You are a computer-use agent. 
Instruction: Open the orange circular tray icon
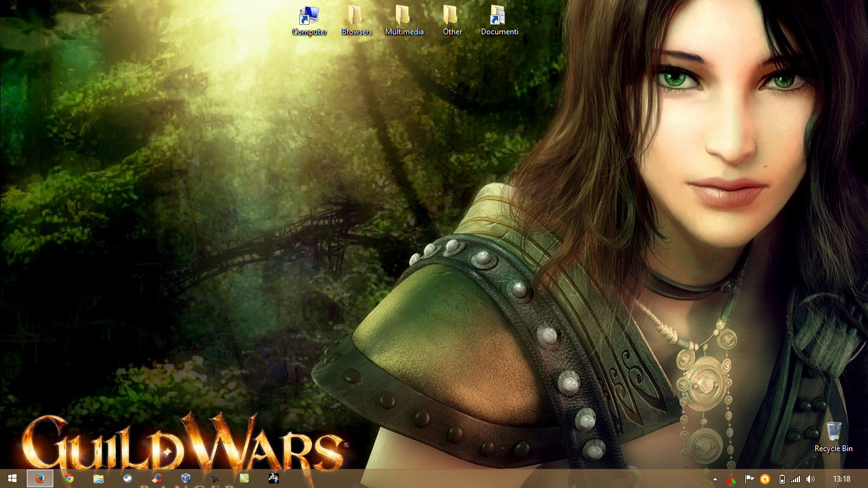click(766, 479)
